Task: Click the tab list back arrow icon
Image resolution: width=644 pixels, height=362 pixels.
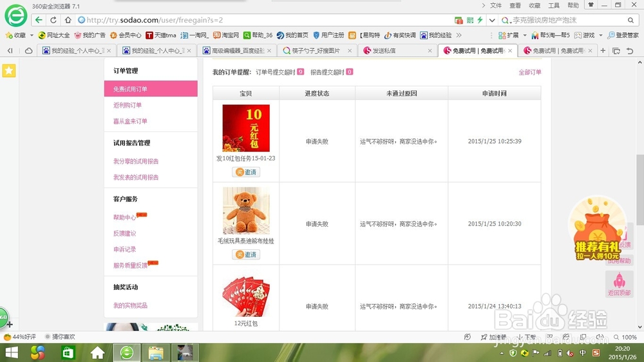Action: click(10, 50)
